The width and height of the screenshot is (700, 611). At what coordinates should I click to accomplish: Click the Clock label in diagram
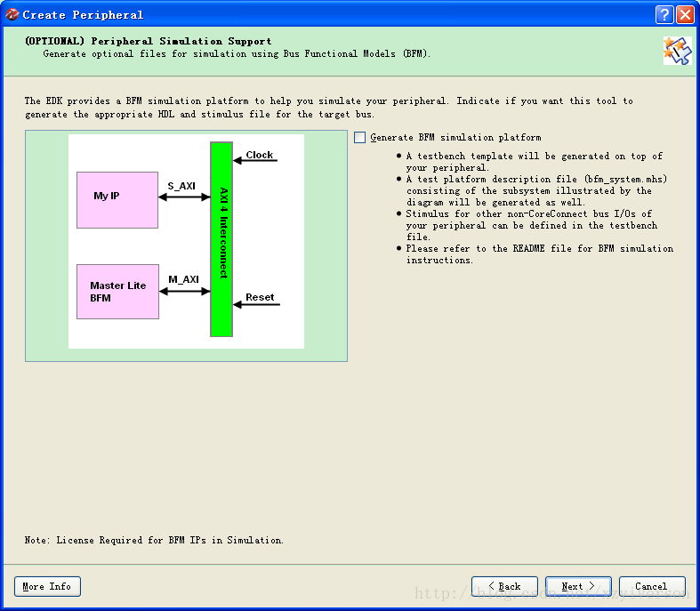tap(260, 155)
